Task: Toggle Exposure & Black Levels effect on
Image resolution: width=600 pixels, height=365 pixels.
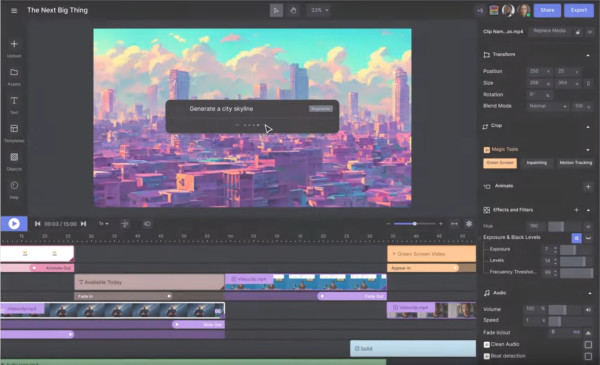Action: coord(576,238)
